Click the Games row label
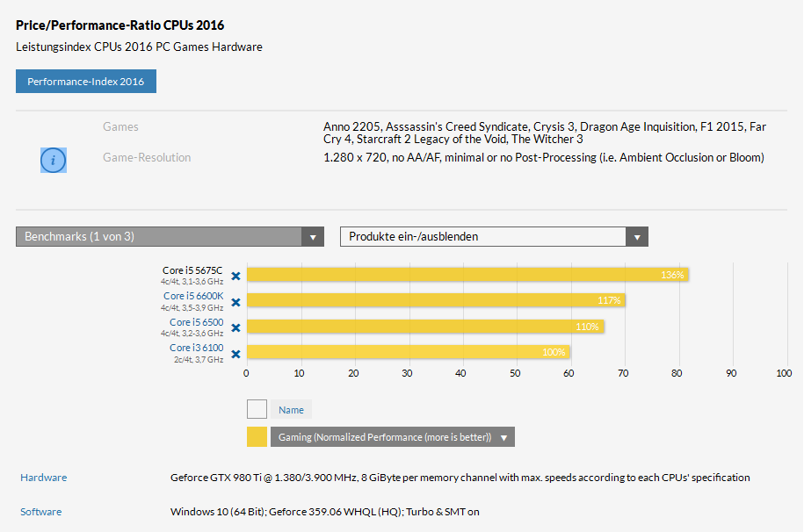The width and height of the screenshot is (804, 532). click(x=120, y=126)
